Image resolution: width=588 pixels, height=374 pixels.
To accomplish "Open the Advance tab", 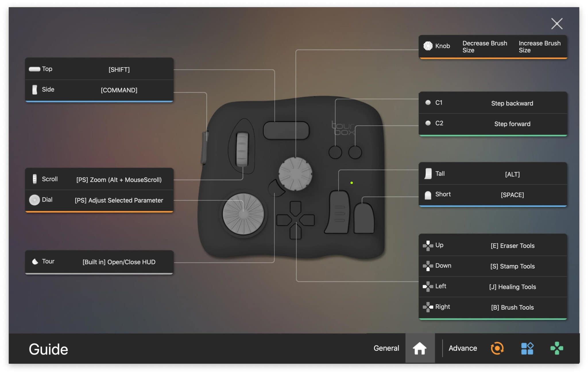I will [x=462, y=348].
